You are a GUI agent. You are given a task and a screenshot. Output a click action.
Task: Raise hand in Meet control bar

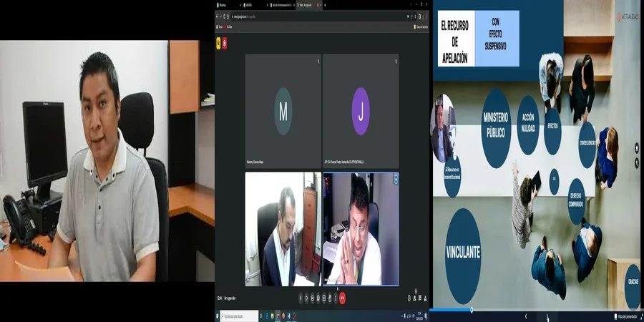coord(330,298)
